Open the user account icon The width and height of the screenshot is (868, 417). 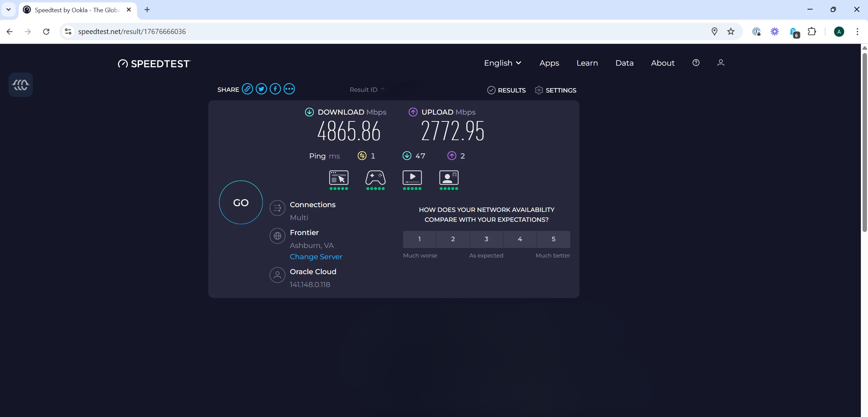click(721, 63)
